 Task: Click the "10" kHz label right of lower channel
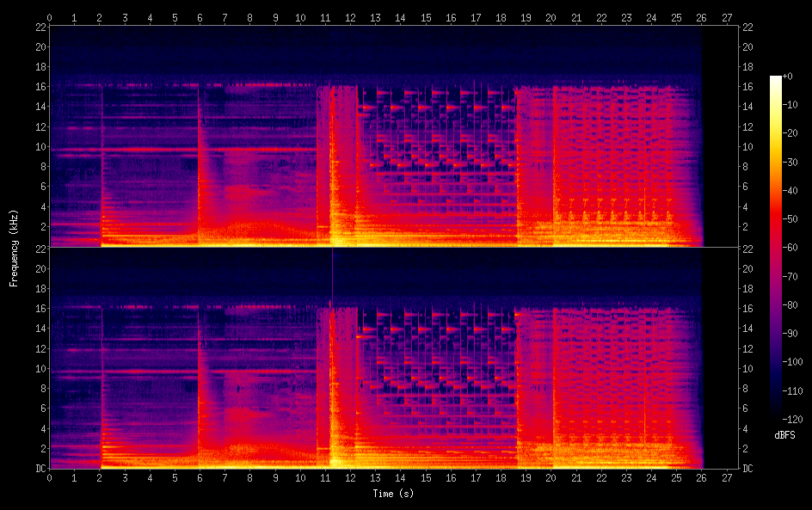[x=748, y=368]
